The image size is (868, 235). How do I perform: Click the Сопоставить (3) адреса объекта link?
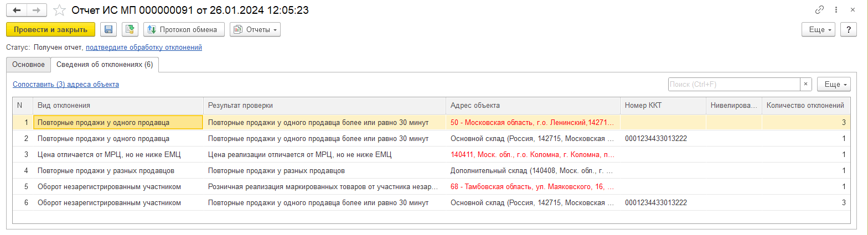(x=65, y=85)
